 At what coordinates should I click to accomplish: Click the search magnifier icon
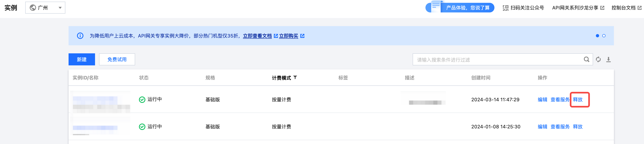click(x=586, y=60)
